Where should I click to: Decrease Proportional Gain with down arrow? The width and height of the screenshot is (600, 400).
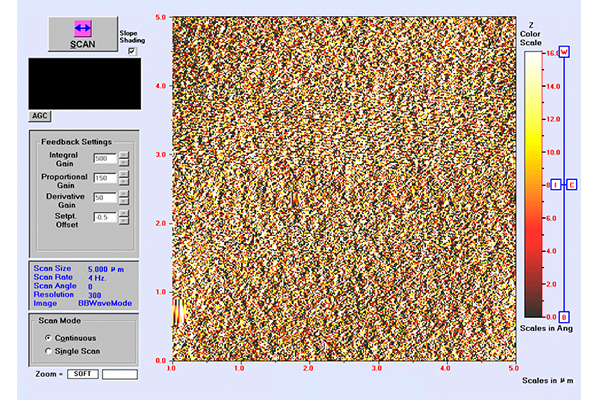pyautogui.click(x=124, y=182)
